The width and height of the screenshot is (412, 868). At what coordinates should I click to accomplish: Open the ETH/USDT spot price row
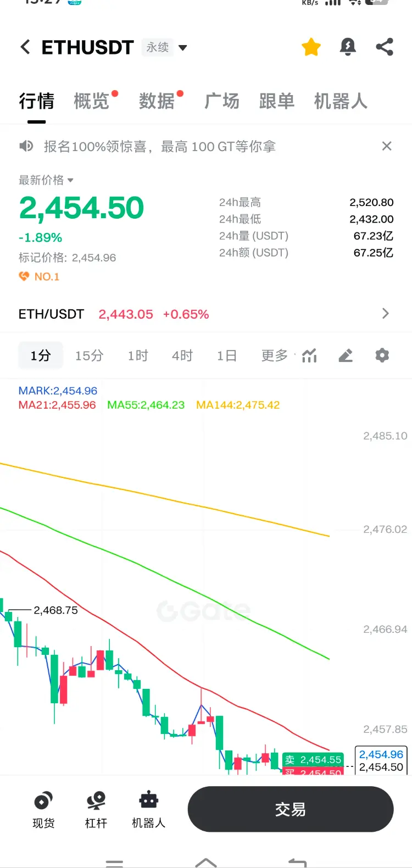point(206,314)
